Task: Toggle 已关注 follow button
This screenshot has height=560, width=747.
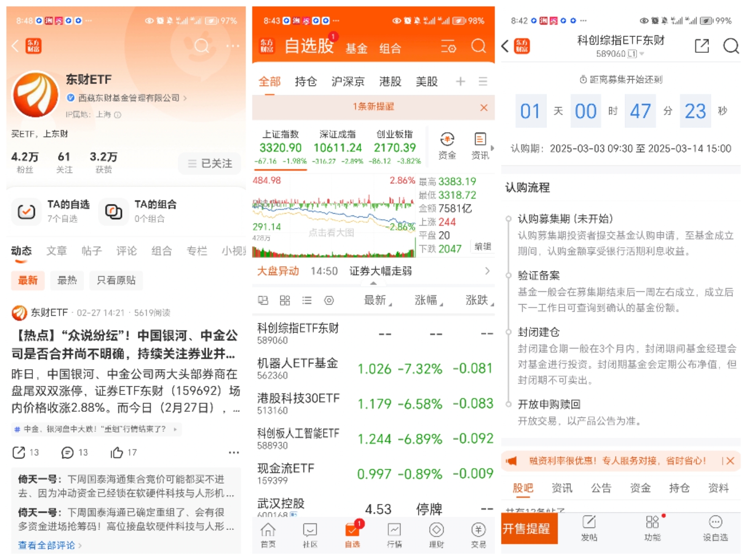Action: [x=210, y=163]
